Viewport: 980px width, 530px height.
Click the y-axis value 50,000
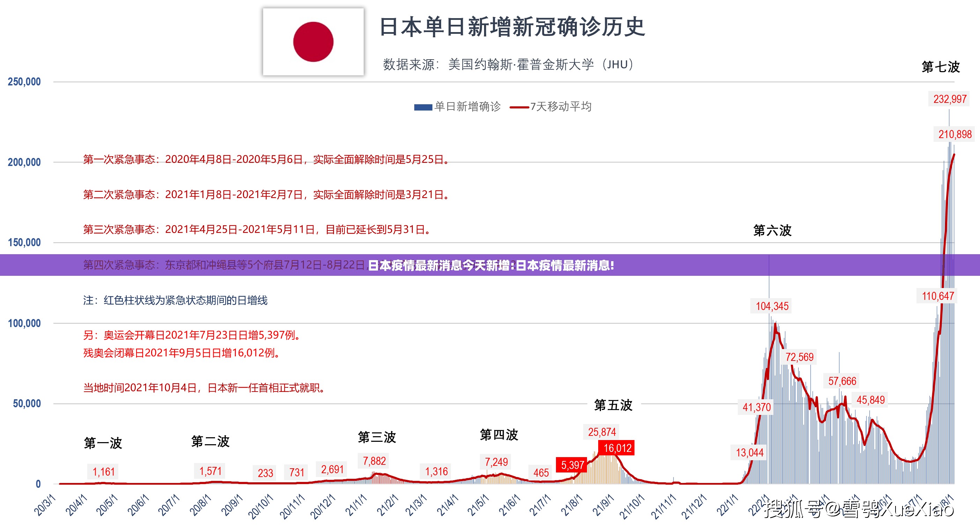tap(27, 404)
